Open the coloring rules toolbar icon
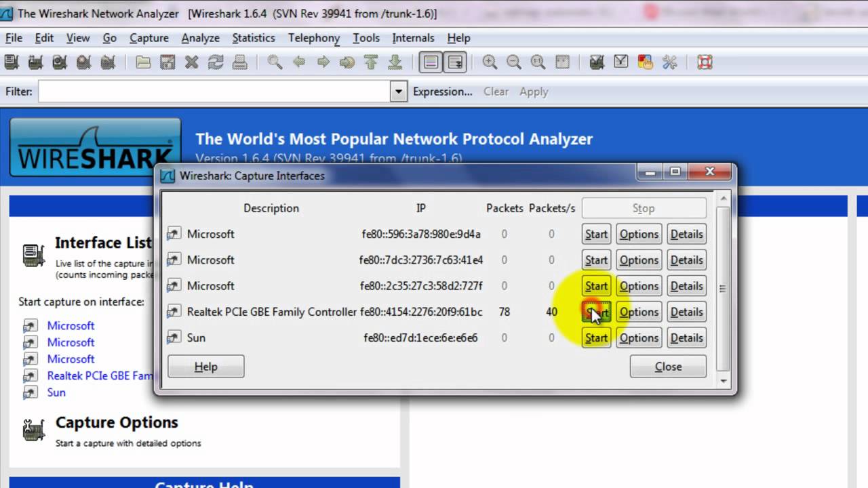Image resolution: width=868 pixels, height=488 pixels. (x=646, y=62)
